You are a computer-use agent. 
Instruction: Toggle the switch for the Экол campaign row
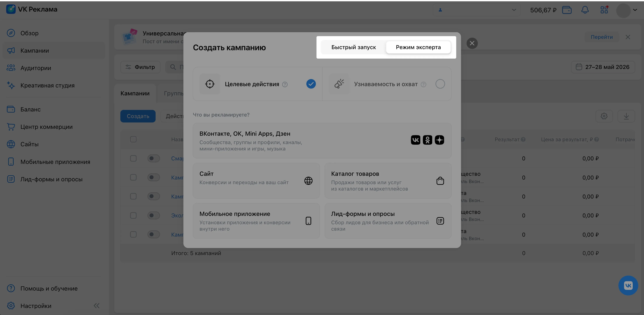(x=154, y=215)
